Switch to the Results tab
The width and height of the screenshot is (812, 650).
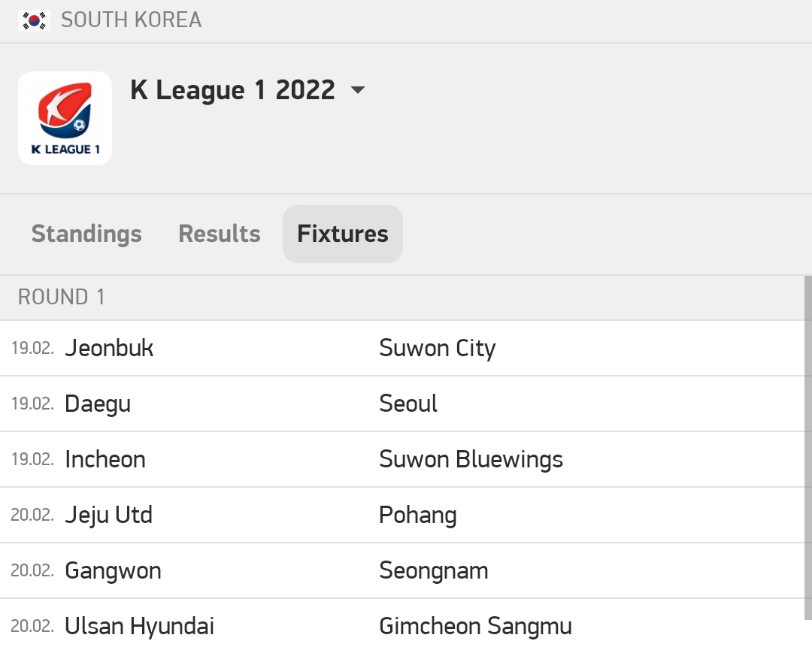(x=220, y=234)
